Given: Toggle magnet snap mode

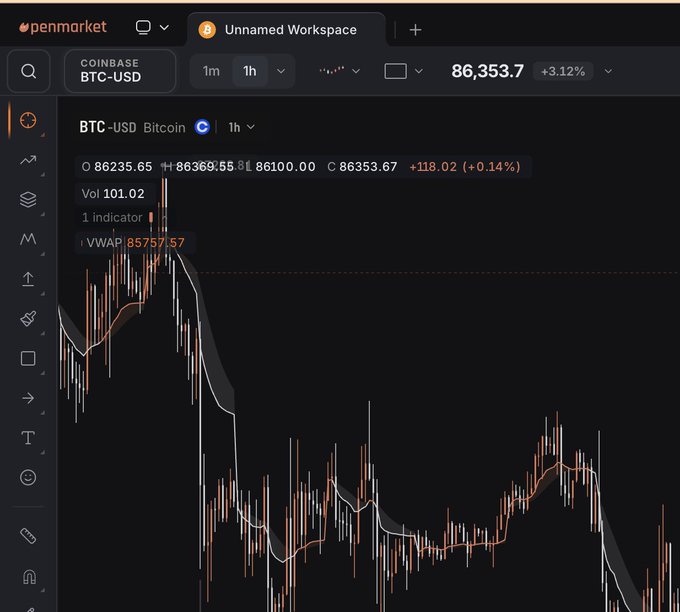Looking at the screenshot, I should pyautogui.click(x=29, y=577).
